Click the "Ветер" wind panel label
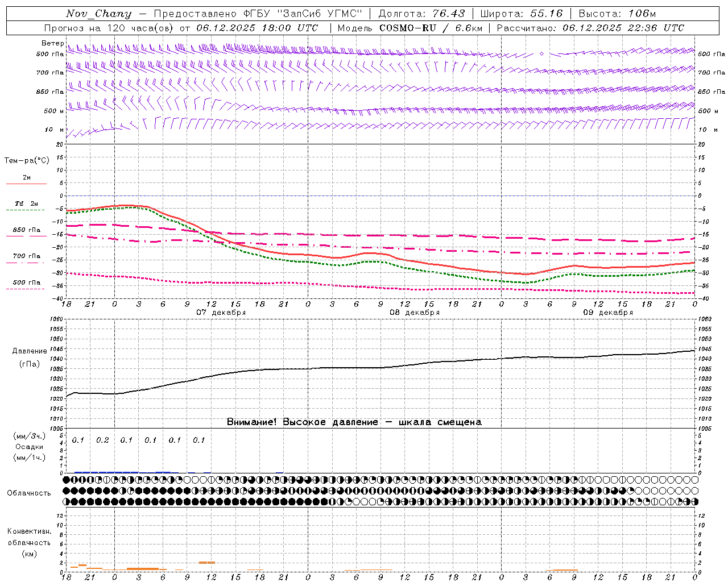The image size is (728, 582). pos(52,43)
